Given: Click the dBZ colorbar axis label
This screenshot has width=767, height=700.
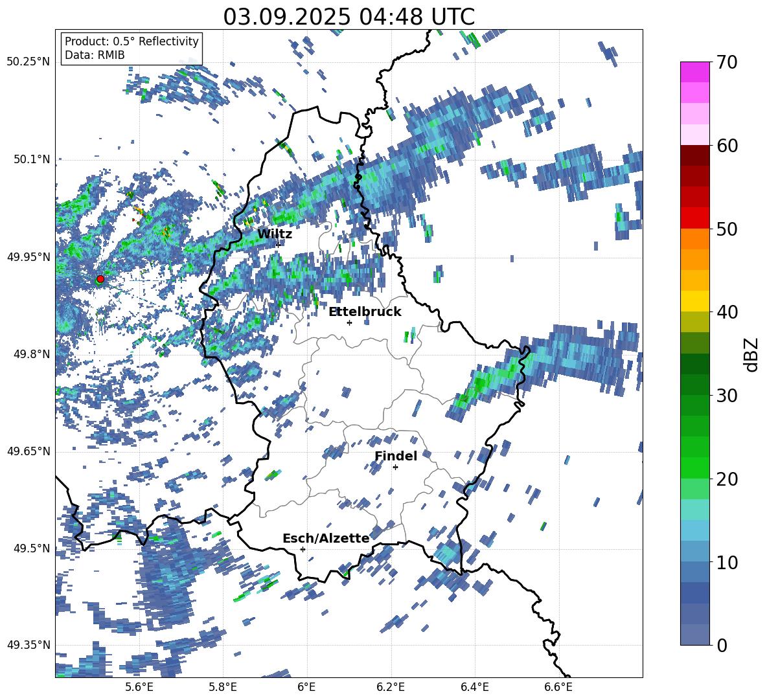Looking at the screenshot, I should [752, 354].
